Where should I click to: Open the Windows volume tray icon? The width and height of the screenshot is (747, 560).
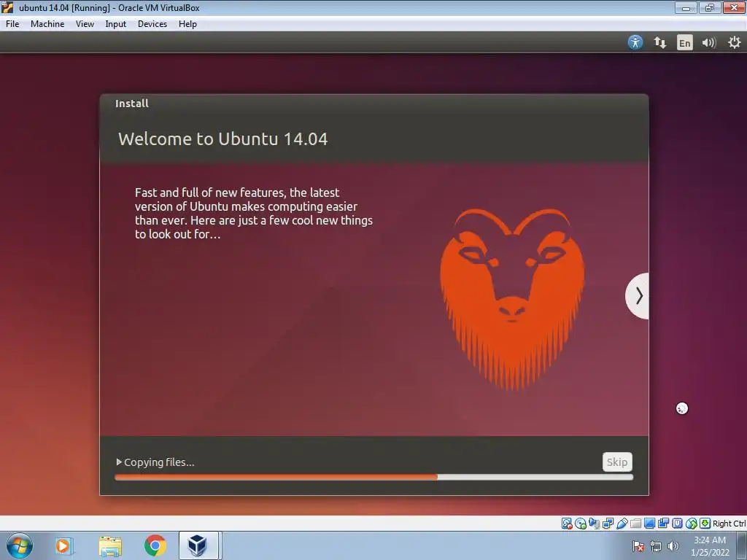click(x=673, y=546)
